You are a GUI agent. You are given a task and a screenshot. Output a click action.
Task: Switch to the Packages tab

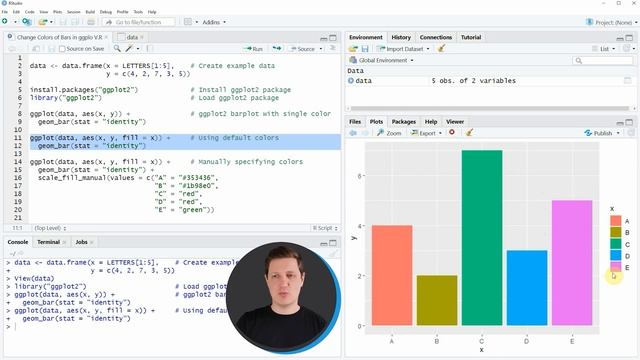[x=403, y=122]
